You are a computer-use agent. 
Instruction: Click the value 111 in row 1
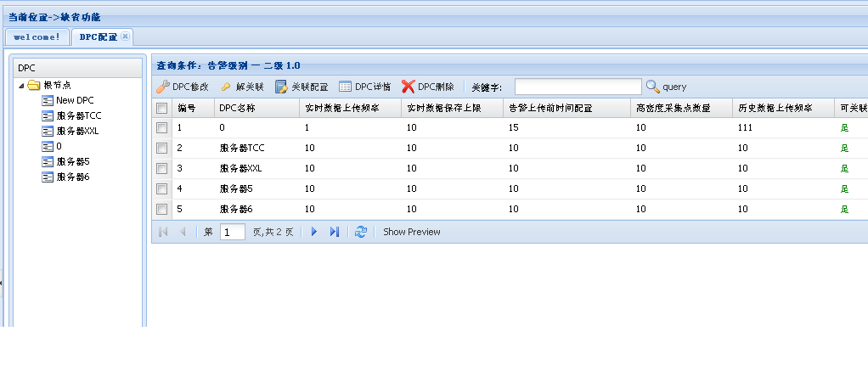tap(745, 128)
